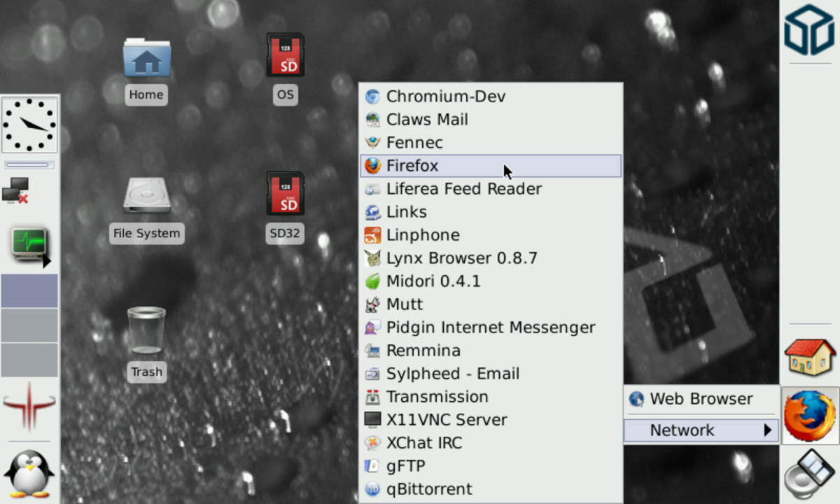Select Chromium-Dev from the menu
Screen dimensions: 840x504
tap(445, 97)
